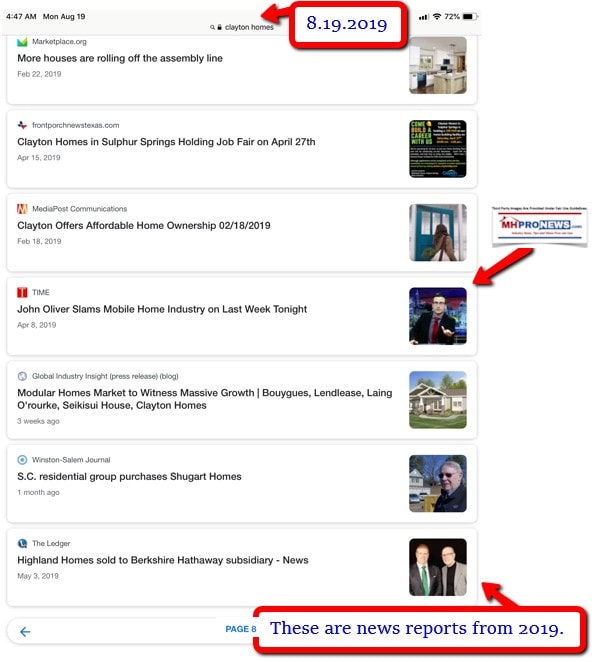Tap the battery status icon
594x662 pixels.
(470, 16)
